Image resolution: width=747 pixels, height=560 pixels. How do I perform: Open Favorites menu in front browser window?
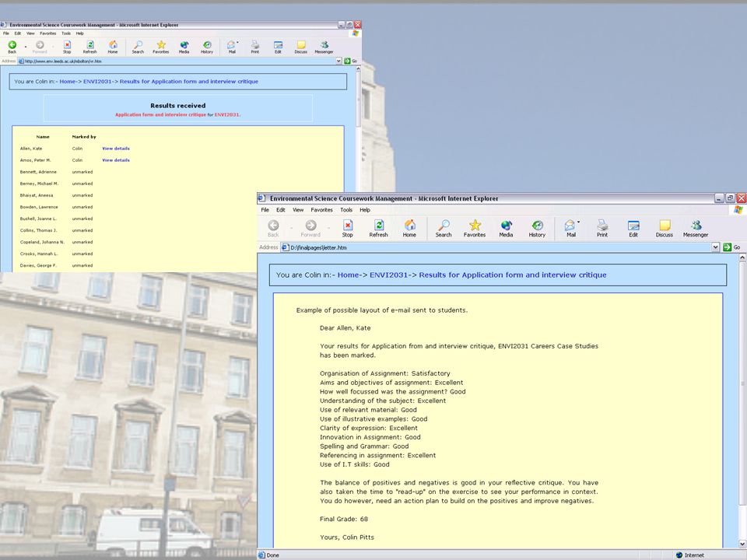coord(322,210)
